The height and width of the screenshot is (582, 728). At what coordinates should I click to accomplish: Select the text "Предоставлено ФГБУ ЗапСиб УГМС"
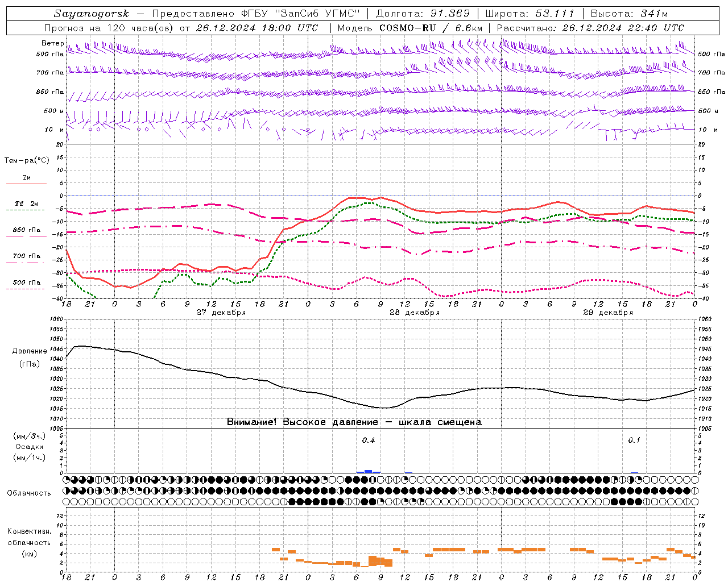click(x=256, y=14)
